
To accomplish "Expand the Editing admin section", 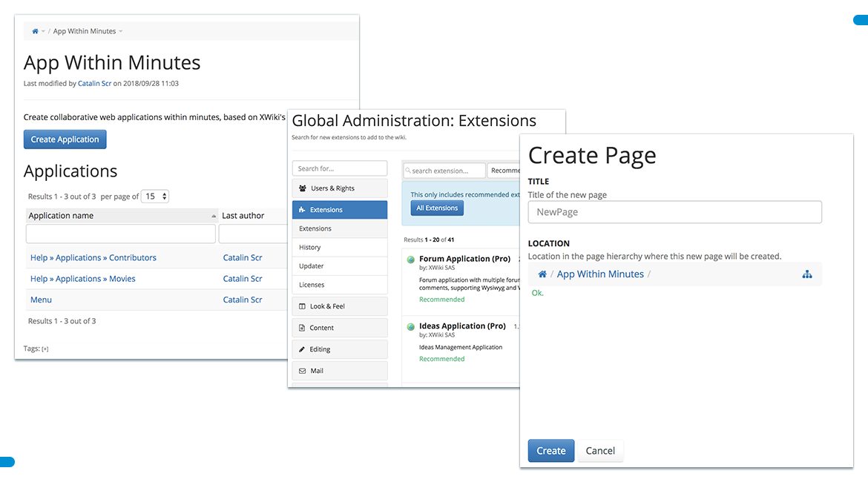I will (x=339, y=349).
